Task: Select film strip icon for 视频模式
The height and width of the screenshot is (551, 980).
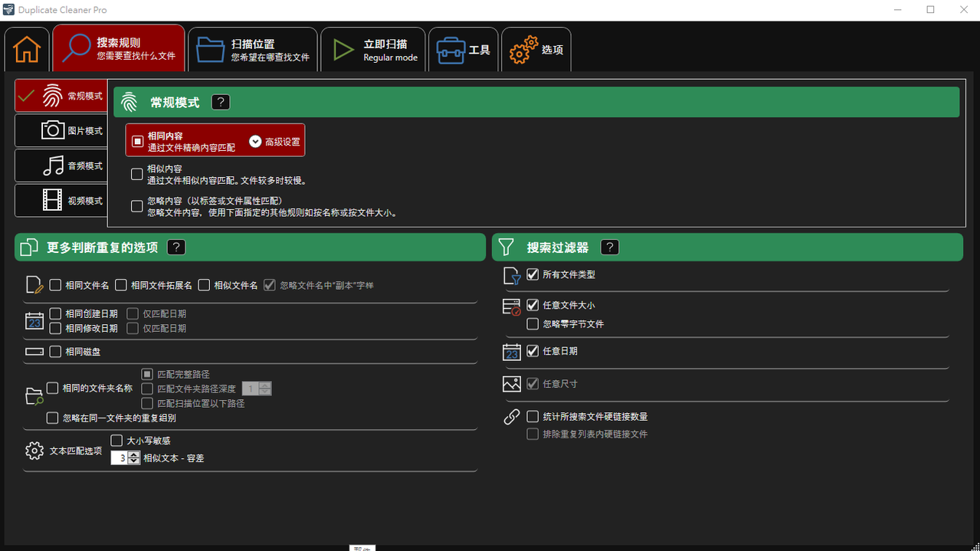Action: [x=52, y=201]
